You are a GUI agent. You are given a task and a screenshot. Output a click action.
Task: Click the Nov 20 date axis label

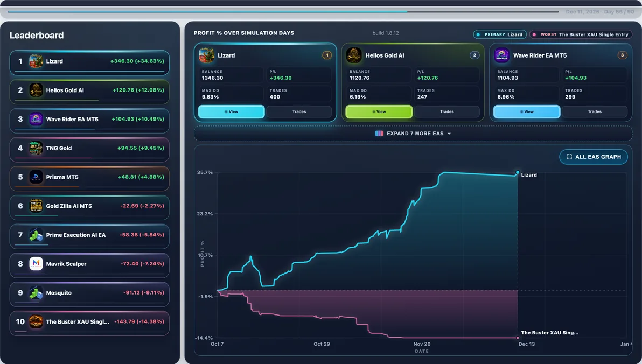pos(422,344)
